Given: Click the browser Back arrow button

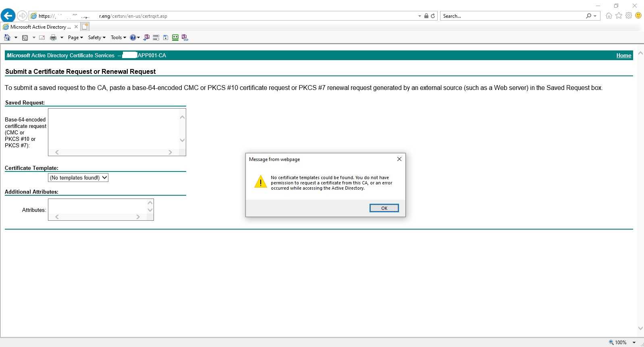Looking at the screenshot, I should click(x=8, y=16).
